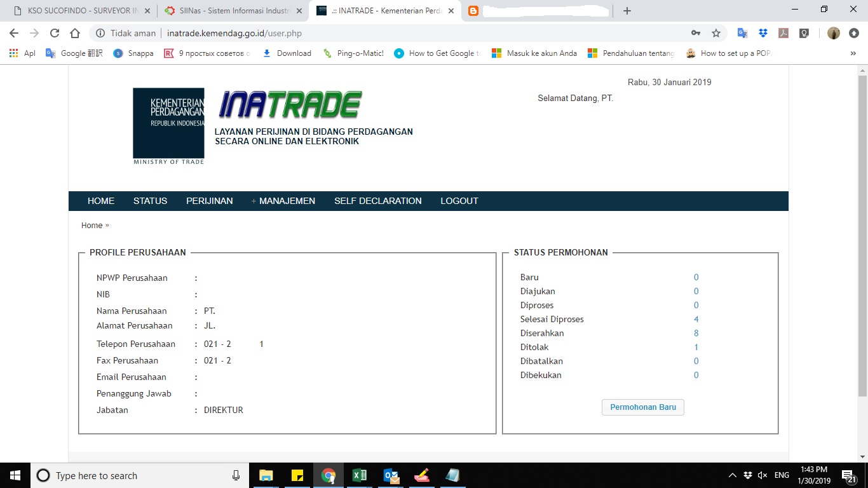Launch Microsoft Excel from the taskbar
The height and width of the screenshot is (488, 868).
pyautogui.click(x=359, y=475)
